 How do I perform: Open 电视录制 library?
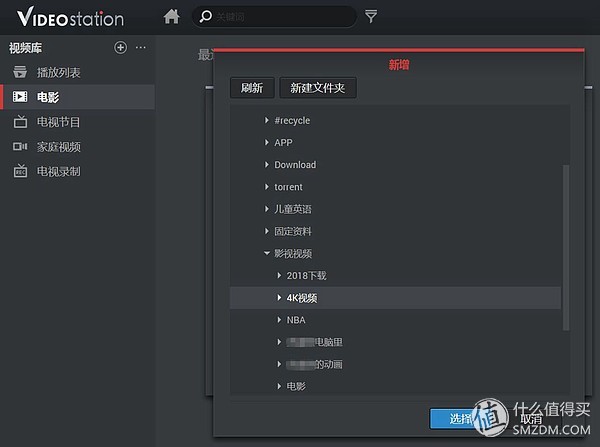[x=78, y=171]
